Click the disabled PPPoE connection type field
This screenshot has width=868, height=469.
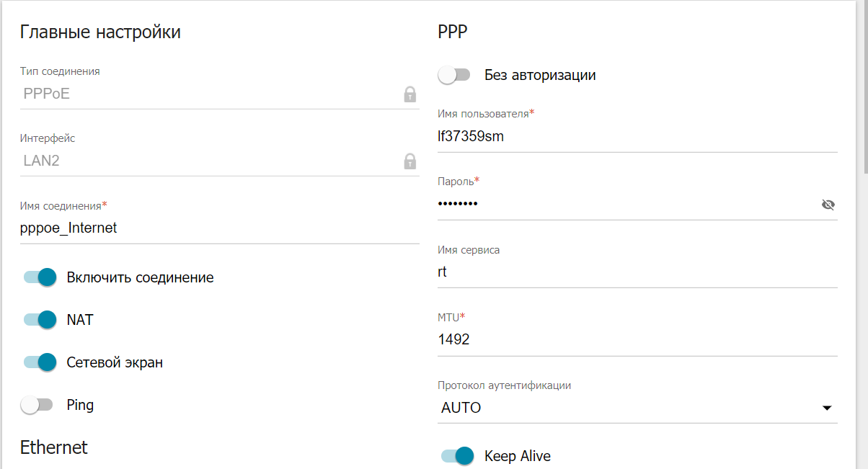click(x=220, y=94)
